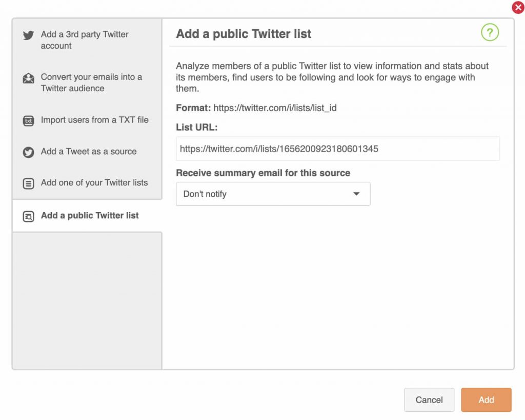Click the lined list icon for your lists
Screen dimensions: 525x420
(29, 183)
